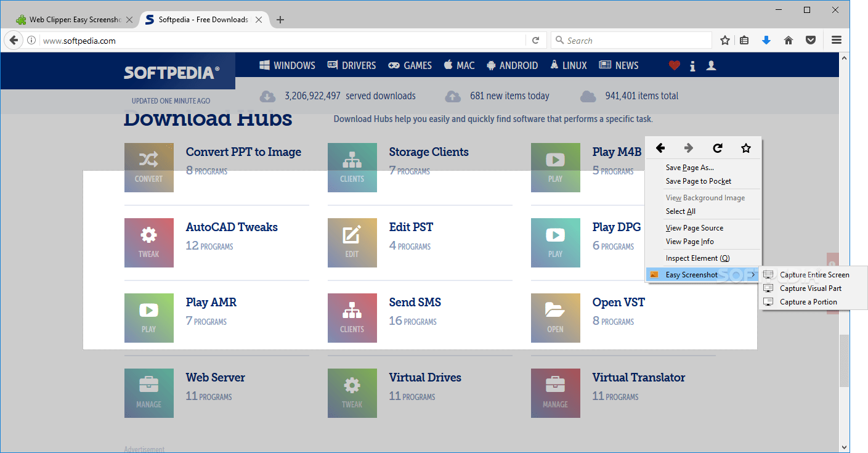Select Save Page As... menu entry
Image resolution: width=868 pixels, height=453 pixels.
tap(703, 168)
